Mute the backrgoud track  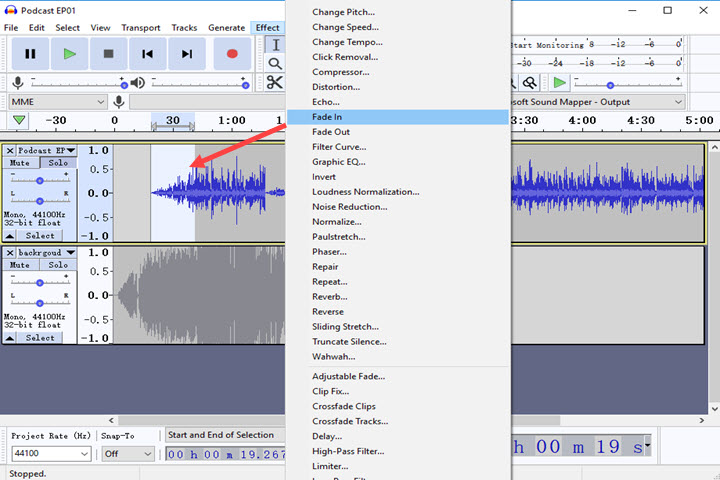20,265
